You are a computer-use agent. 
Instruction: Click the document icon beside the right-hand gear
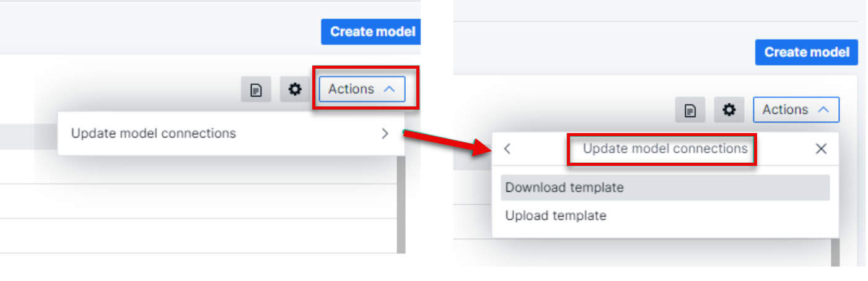[x=690, y=110]
